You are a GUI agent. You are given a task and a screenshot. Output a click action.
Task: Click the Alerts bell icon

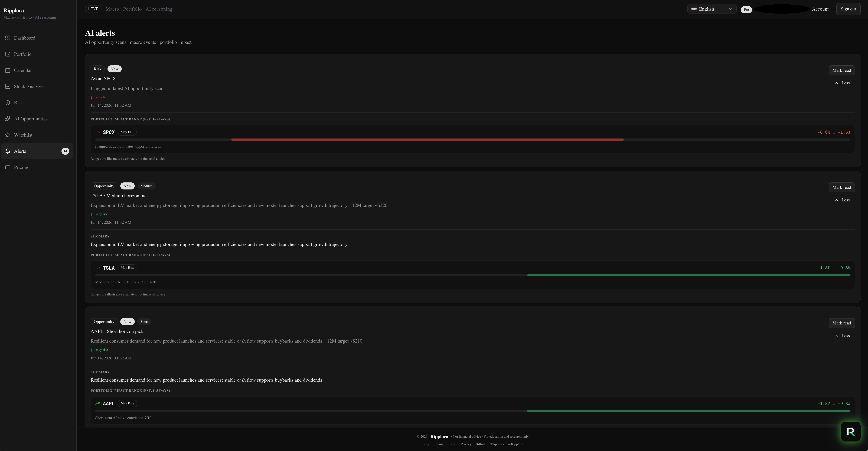click(x=8, y=151)
